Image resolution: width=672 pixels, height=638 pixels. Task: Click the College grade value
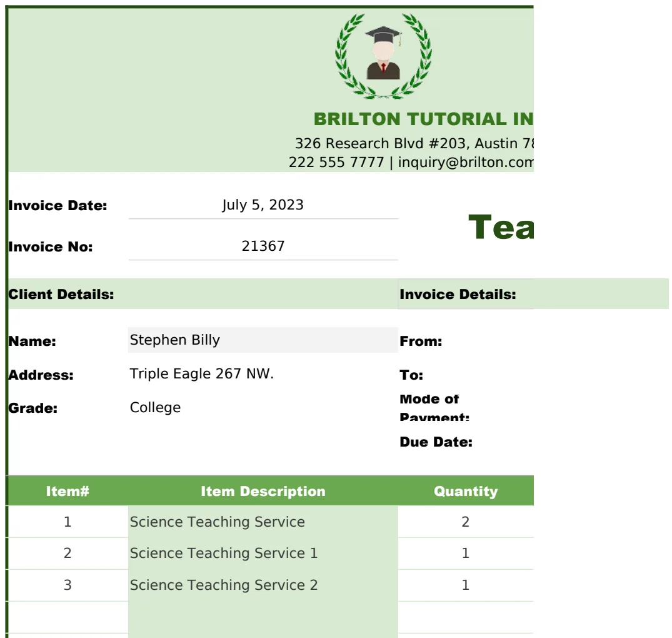click(155, 407)
